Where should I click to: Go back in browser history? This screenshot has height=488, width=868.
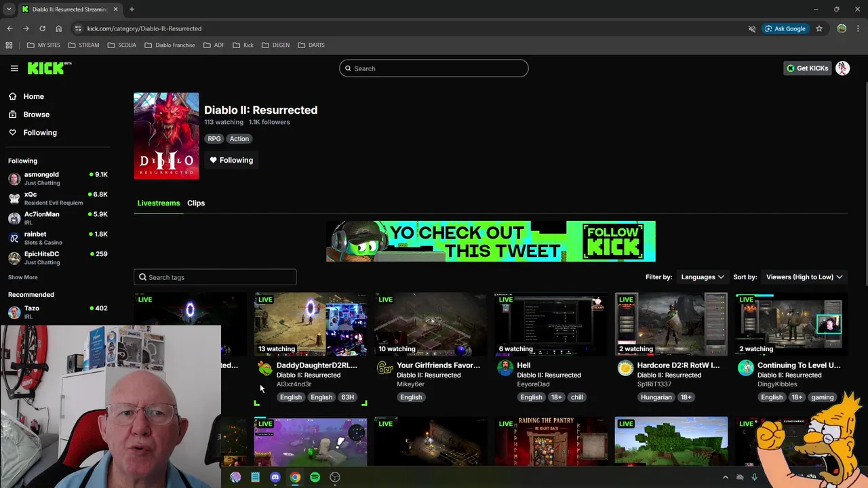click(x=9, y=28)
